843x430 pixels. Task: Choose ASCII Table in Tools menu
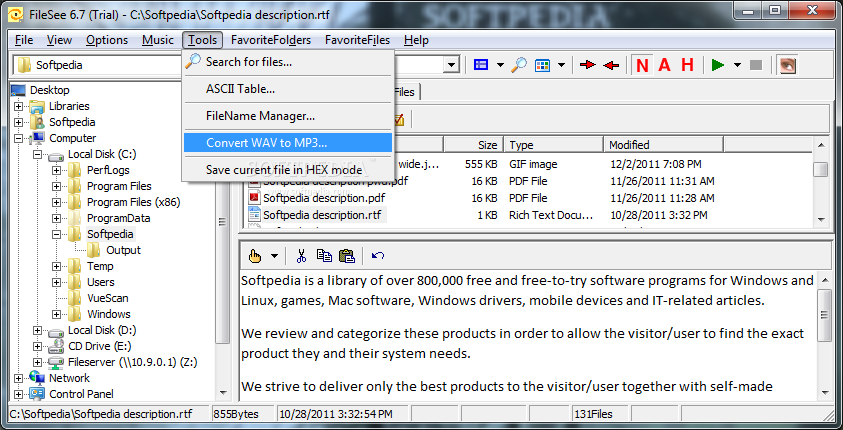point(288,89)
